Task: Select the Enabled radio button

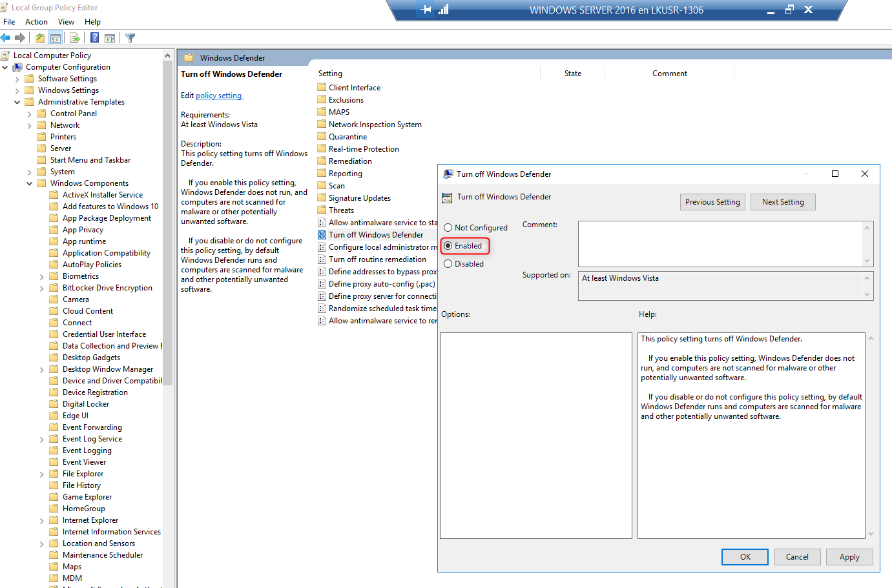Action: [x=448, y=246]
